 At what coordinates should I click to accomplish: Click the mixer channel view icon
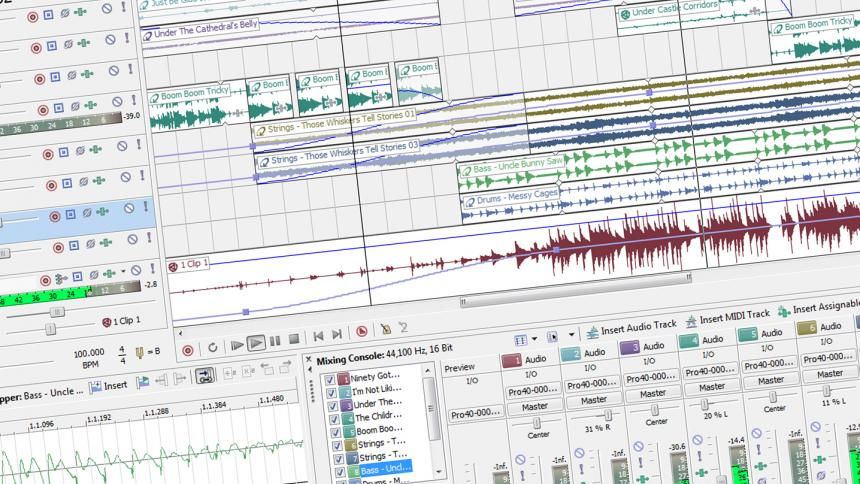point(520,341)
